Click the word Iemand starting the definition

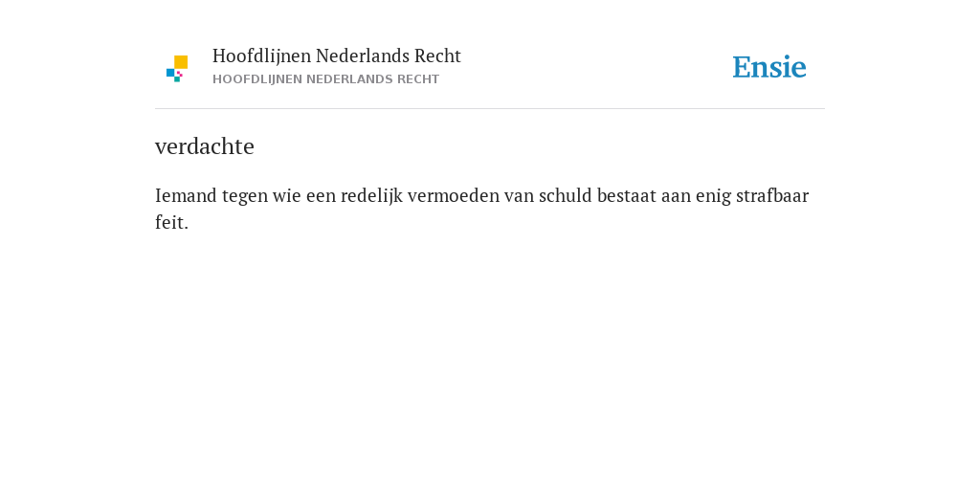tap(187, 195)
